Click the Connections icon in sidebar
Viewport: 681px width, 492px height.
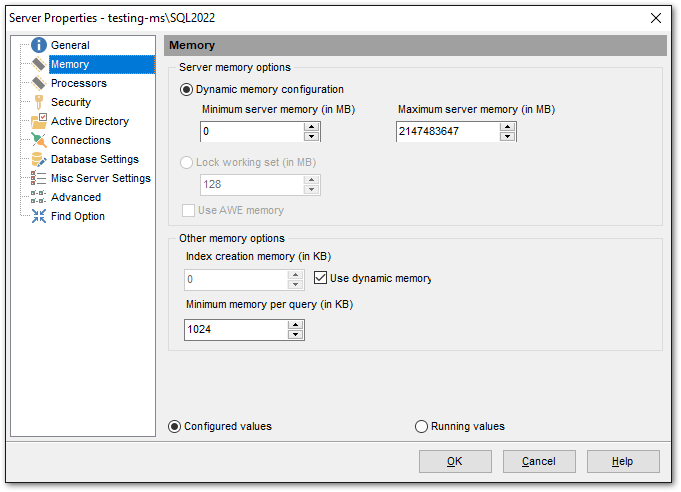click(39, 140)
